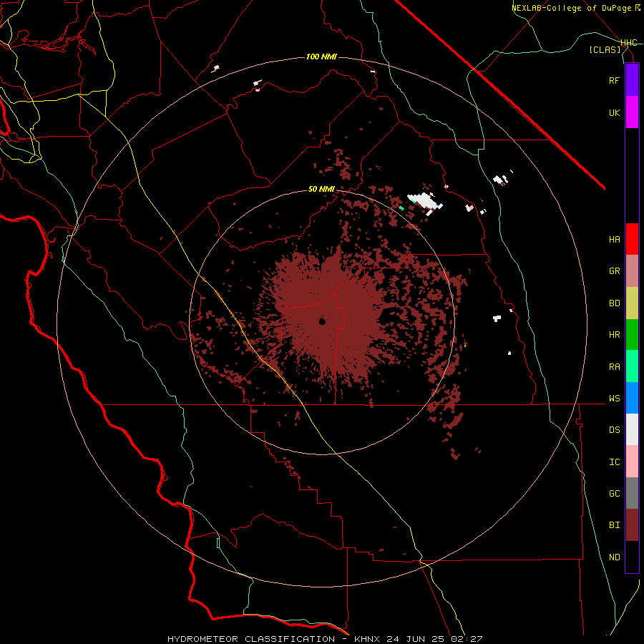Click the NEXLAB-College of DuPage credit text
The image size is (644, 644).
572,8
